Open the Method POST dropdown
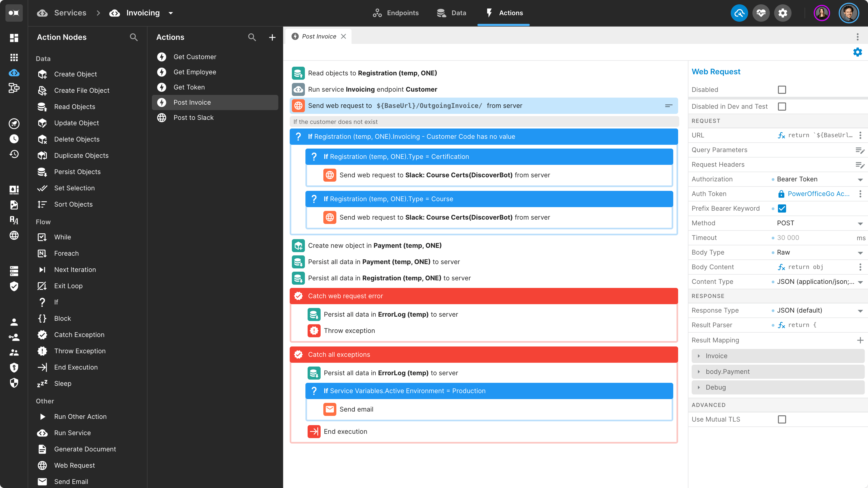 (819, 223)
